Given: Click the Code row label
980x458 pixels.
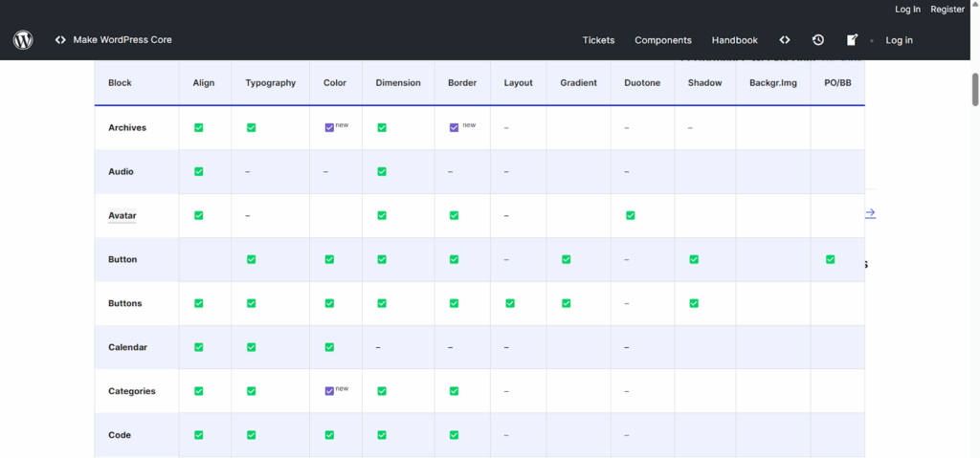Looking at the screenshot, I should click(120, 435).
